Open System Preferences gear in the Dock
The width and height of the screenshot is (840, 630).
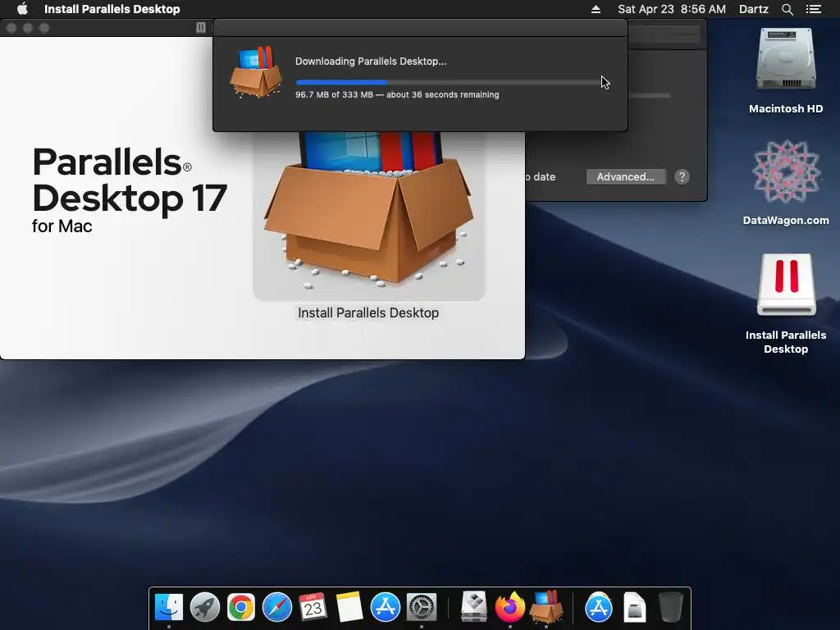(422, 607)
